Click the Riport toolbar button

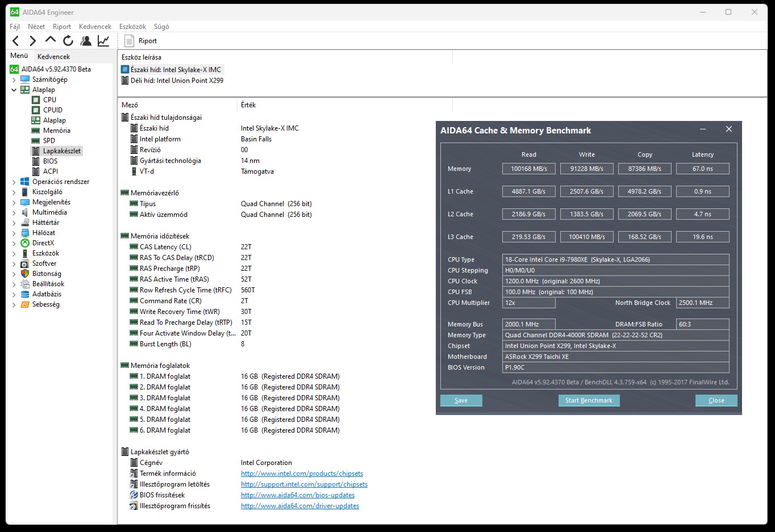click(x=140, y=41)
